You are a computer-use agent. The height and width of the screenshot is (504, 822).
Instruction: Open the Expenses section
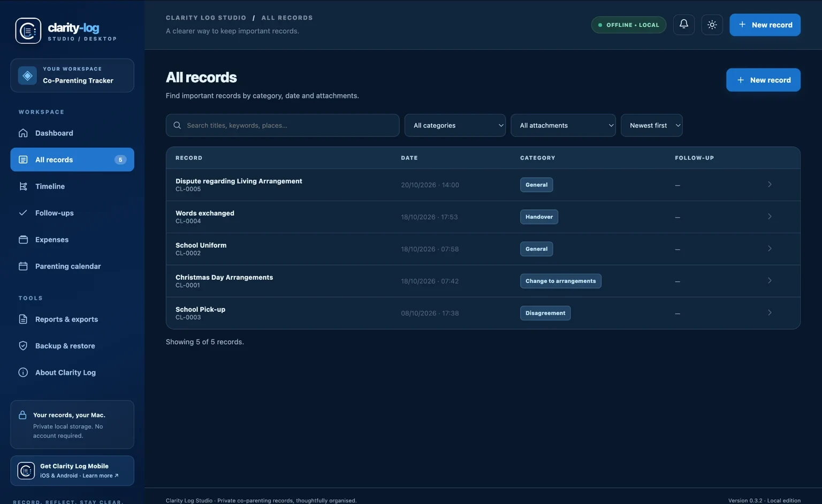72,240
